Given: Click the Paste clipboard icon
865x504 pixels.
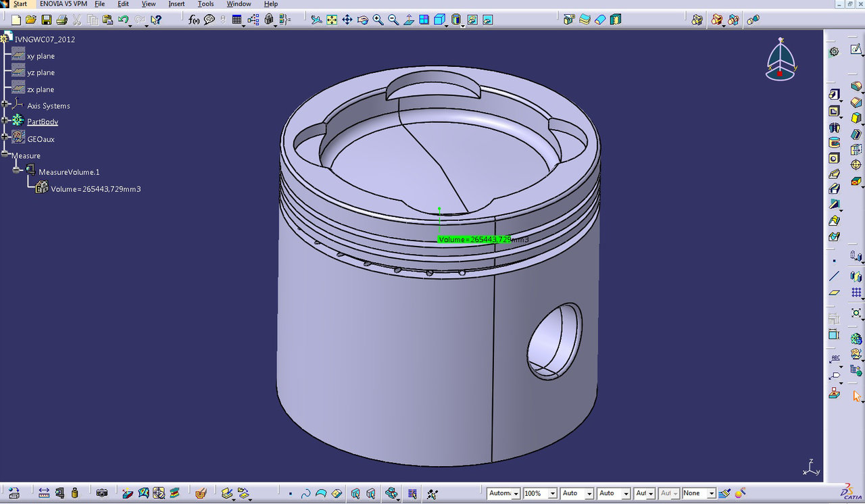Looking at the screenshot, I should pyautogui.click(x=107, y=20).
